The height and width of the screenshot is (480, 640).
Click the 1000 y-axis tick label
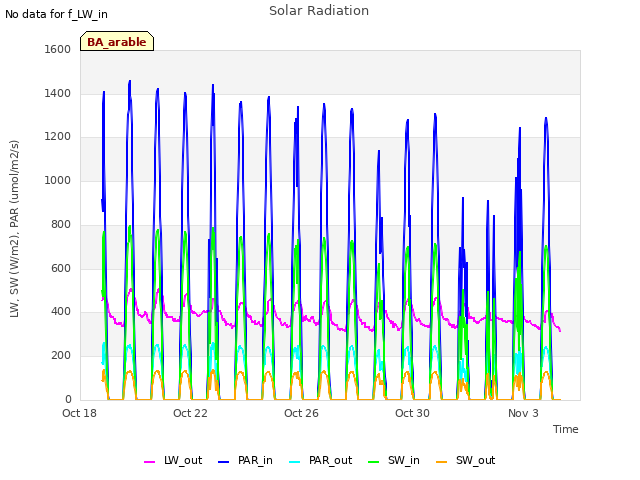58,180
